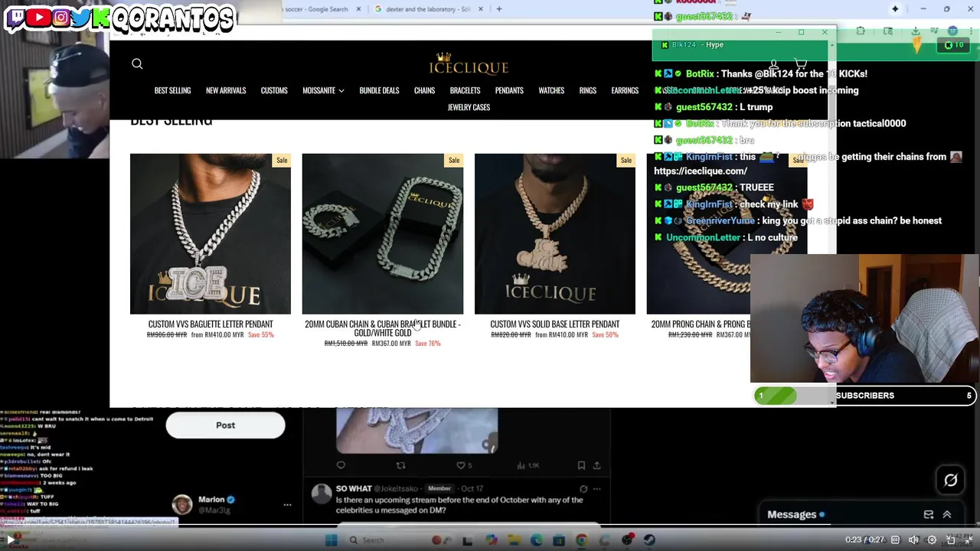Image resolution: width=980 pixels, height=551 pixels.
Task: Open Custom VVS Baguette Letter Pendant image
Action: point(211,233)
